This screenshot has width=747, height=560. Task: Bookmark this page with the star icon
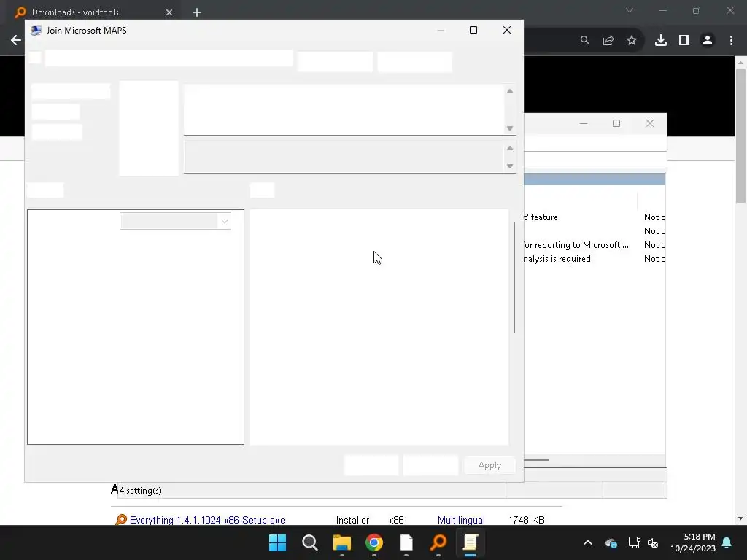[x=632, y=41]
